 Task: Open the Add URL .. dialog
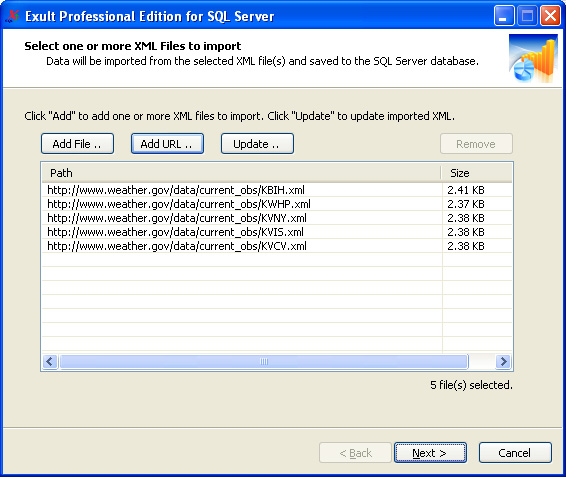pyautogui.click(x=167, y=144)
